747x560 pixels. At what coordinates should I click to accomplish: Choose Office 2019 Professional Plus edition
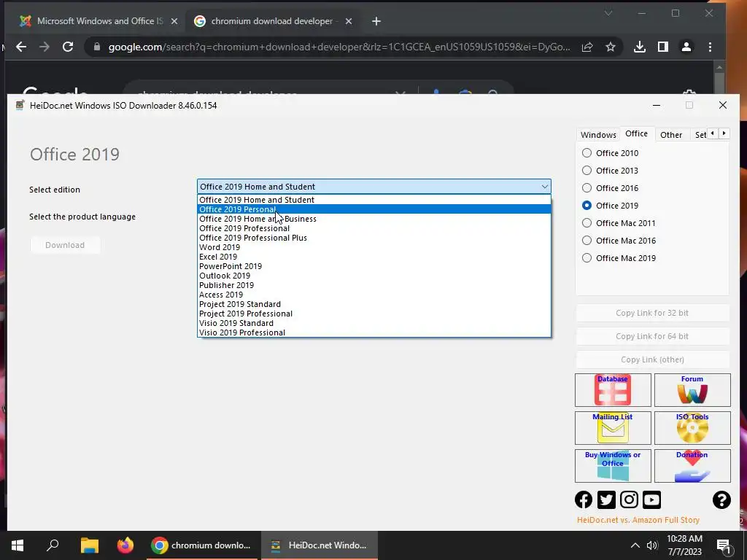pyautogui.click(x=374, y=238)
